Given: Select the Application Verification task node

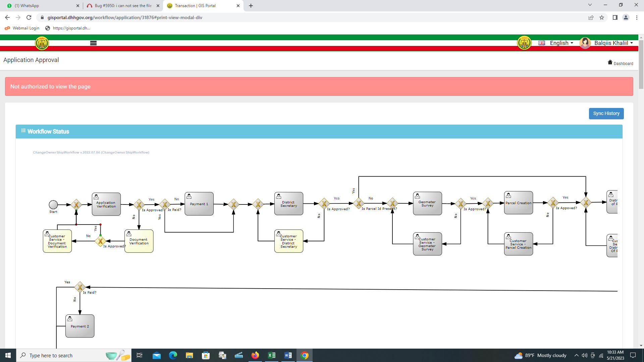Looking at the screenshot, I should coord(106,204).
